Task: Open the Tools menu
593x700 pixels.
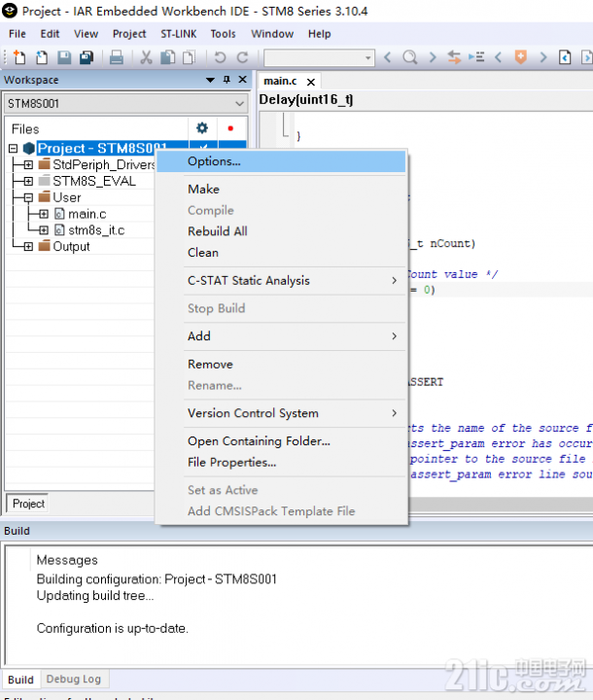Action: (223, 34)
